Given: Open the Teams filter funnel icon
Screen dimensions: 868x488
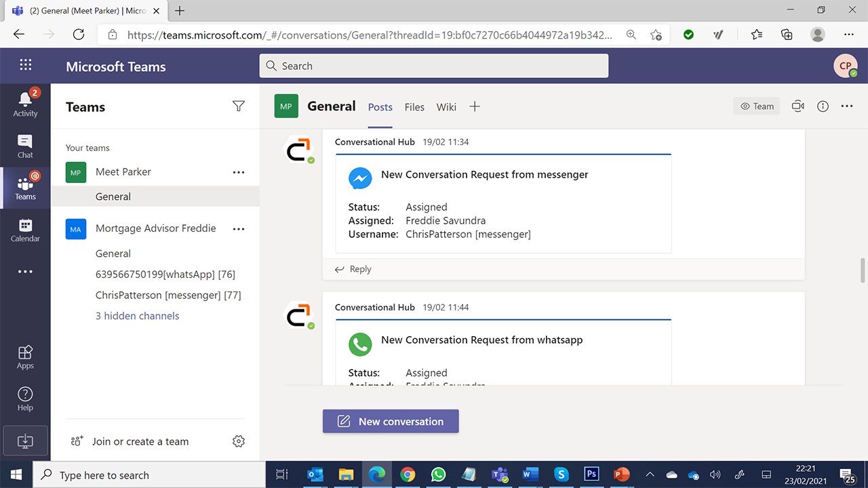Looking at the screenshot, I should (239, 106).
